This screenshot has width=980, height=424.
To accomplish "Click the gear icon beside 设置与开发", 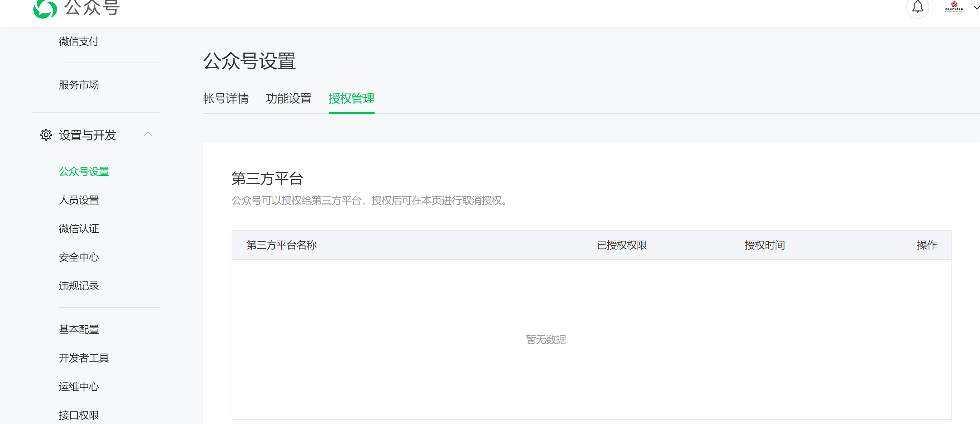I will point(46,135).
